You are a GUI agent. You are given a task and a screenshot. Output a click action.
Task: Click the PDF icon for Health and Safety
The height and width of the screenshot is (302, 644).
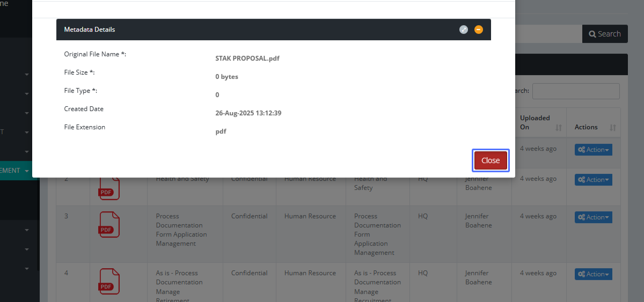109,188
